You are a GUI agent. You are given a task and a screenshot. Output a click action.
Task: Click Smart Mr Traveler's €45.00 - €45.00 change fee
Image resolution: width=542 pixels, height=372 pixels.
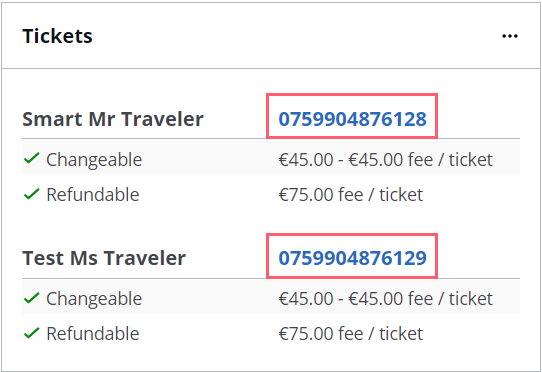[x=385, y=160]
